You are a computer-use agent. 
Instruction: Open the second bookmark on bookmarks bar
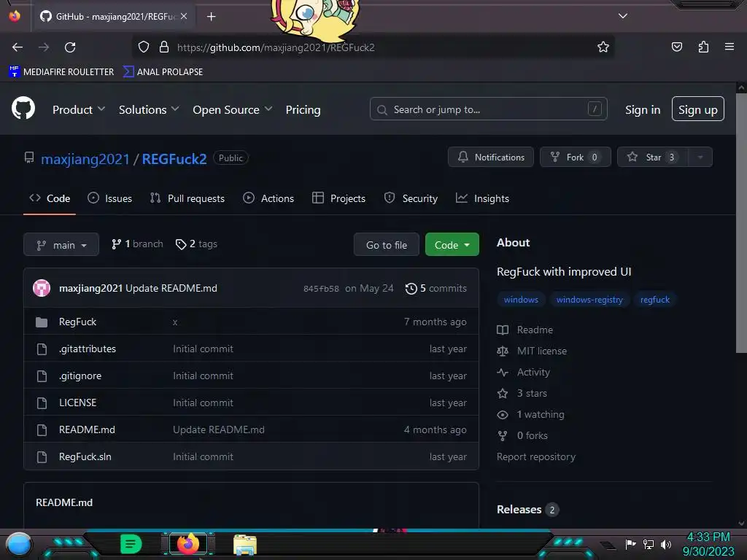pos(163,72)
